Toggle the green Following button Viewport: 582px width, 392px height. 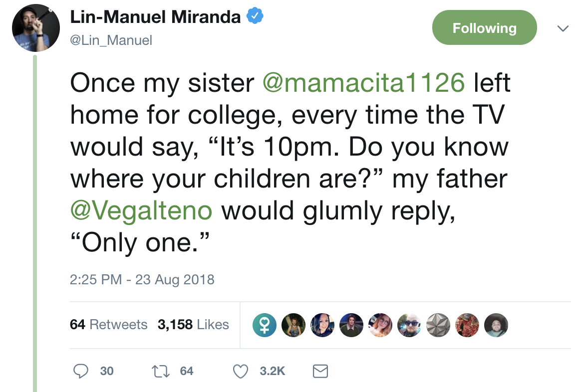[484, 28]
